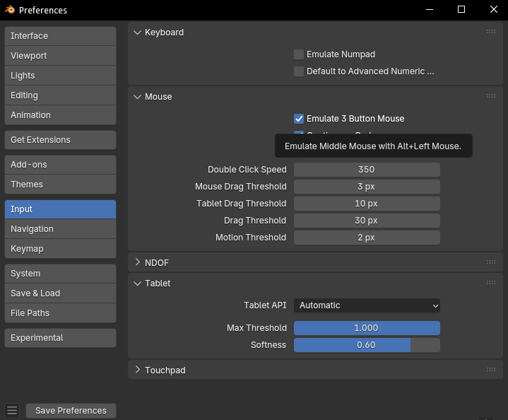This screenshot has height=420, width=508.
Task: Open the Get Extensions tab
Action: tap(60, 140)
